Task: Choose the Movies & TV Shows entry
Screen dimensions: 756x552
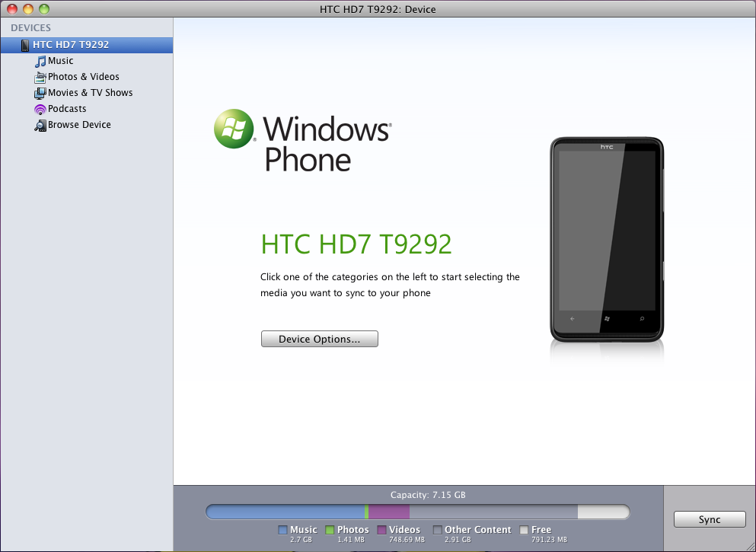Action: tap(90, 93)
